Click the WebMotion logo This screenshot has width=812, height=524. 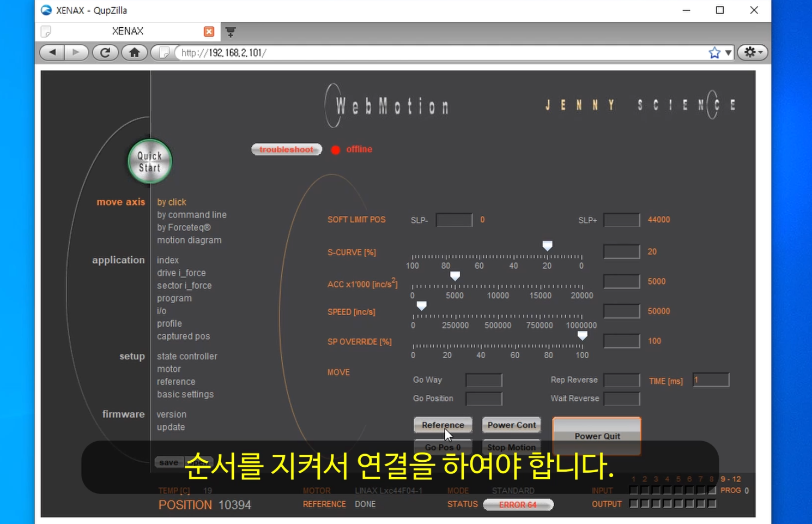(387, 105)
